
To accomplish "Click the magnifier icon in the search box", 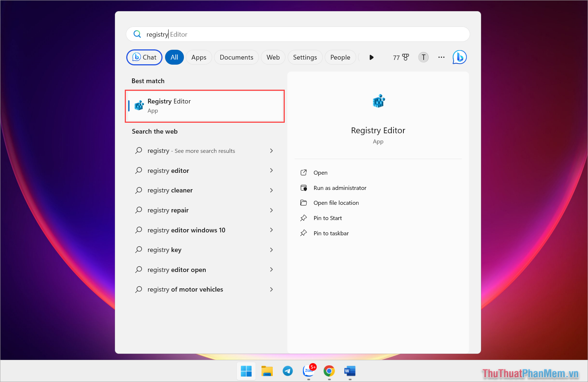I will (137, 34).
